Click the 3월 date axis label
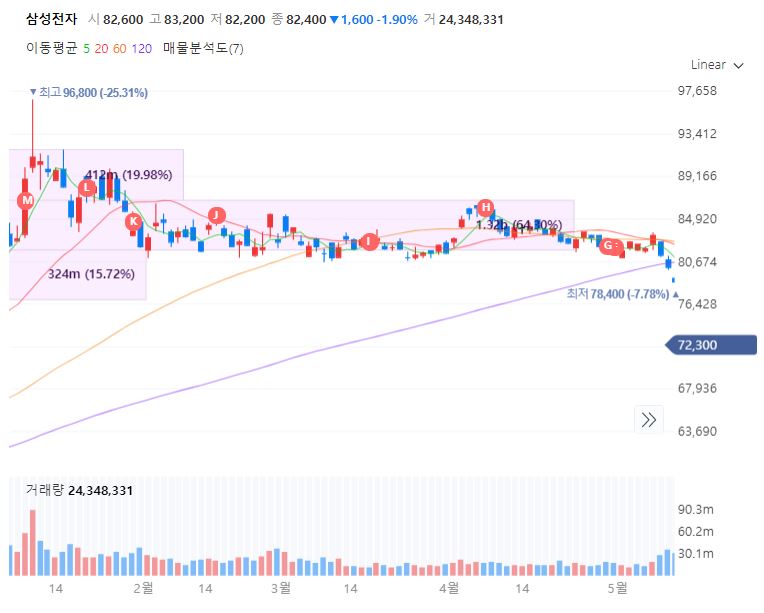The height and width of the screenshot is (613, 764). point(281,588)
